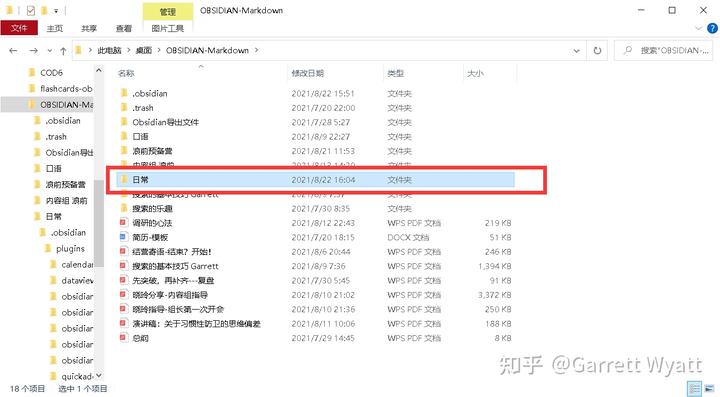The height and width of the screenshot is (397, 720).
Task: Click the Back navigation arrow
Action: point(13,50)
